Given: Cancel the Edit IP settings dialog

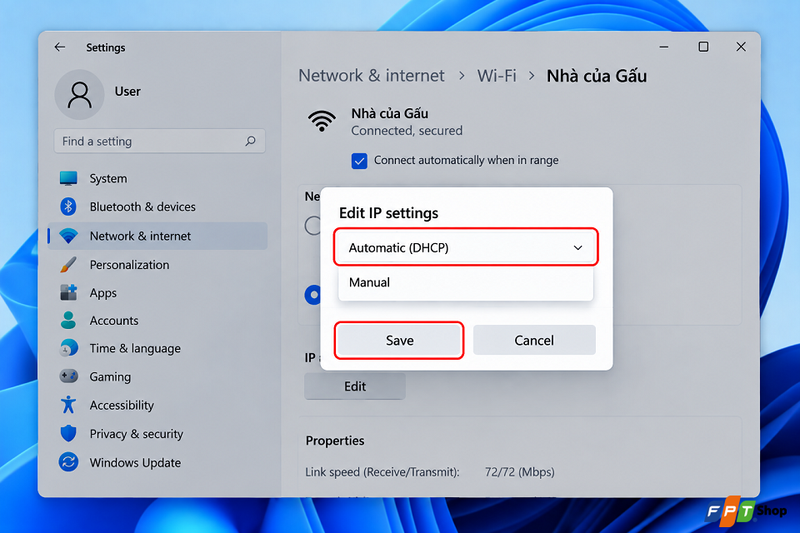Looking at the screenshot, I should [x=534, y=340].
